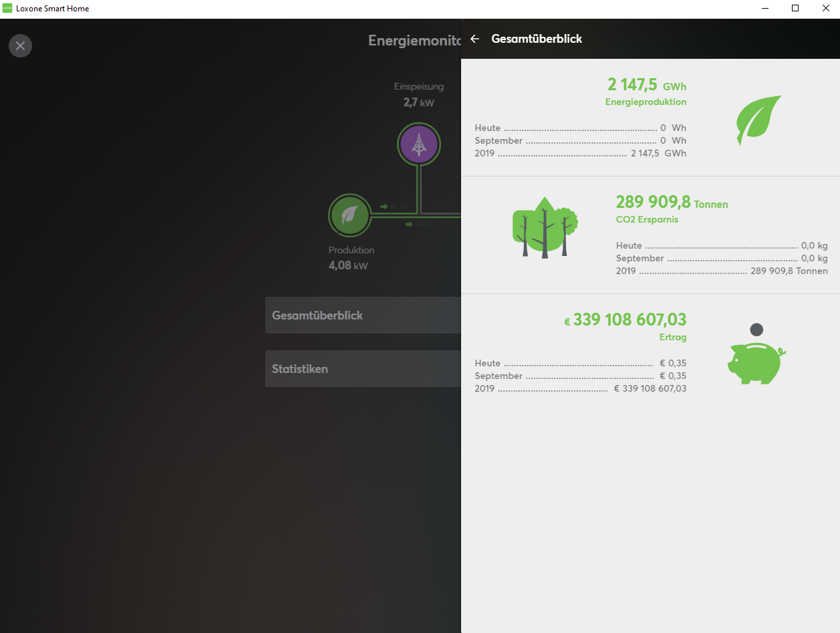Image resolution: width=840 pixels, height=633 pixels.
Task: Select the Heute € 0,35 Ertrag row
Action: [x=581, y=363]
